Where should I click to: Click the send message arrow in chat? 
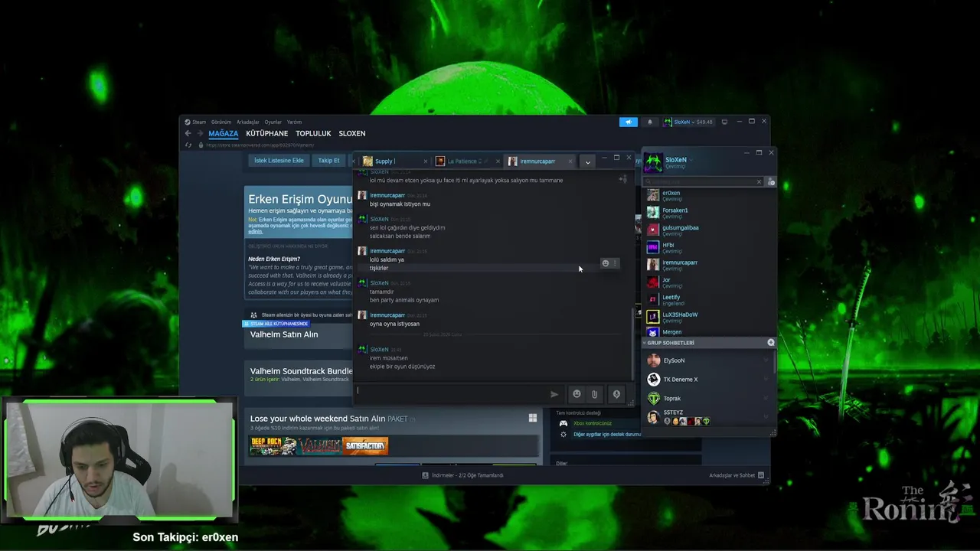pos(554,394)
